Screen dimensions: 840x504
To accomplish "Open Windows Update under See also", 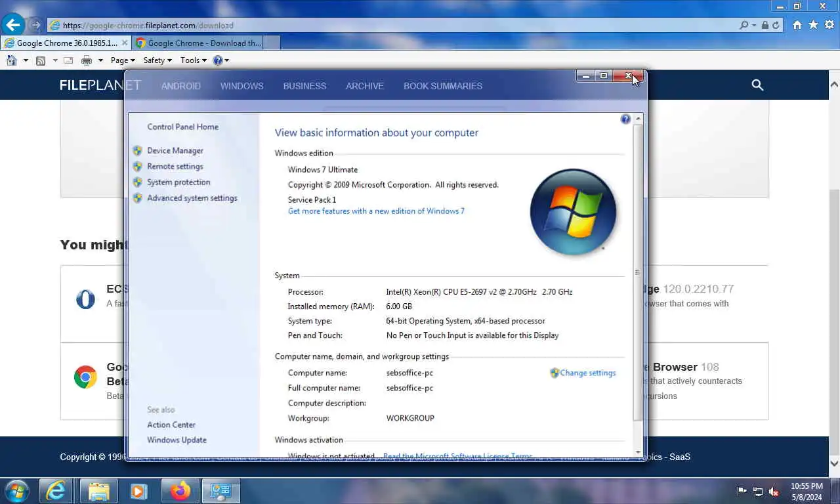I will [x=177, y=440].
